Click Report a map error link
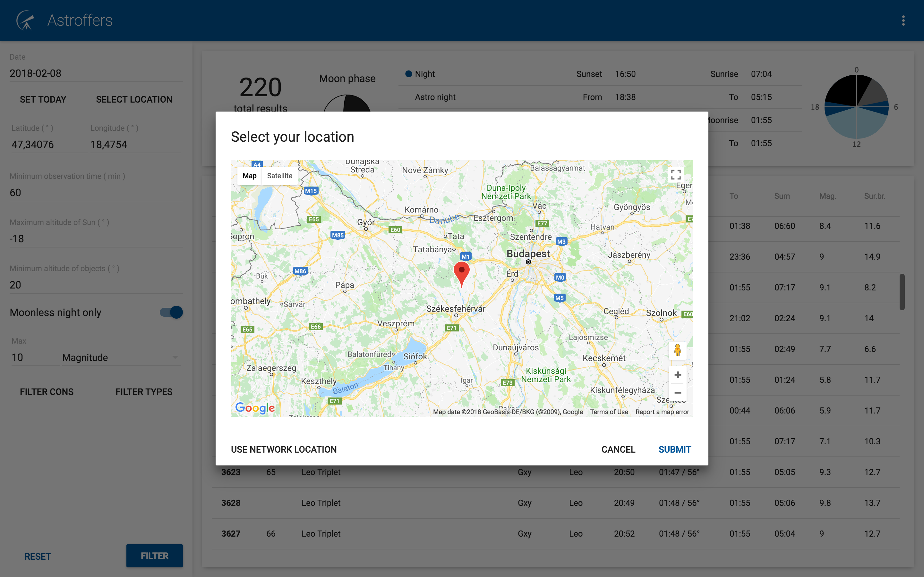The image size is (924, 577). point(662,412)
